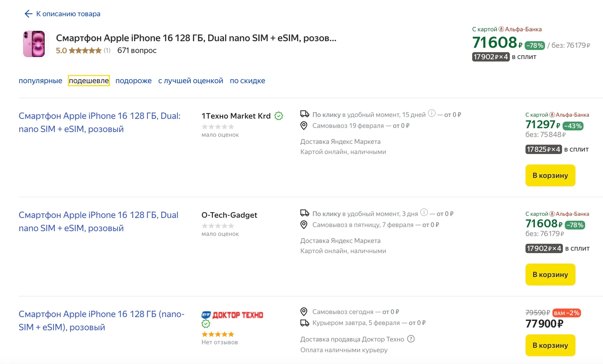
Task: Click the Доктор Техно seller logo
Action: (232, 315)
